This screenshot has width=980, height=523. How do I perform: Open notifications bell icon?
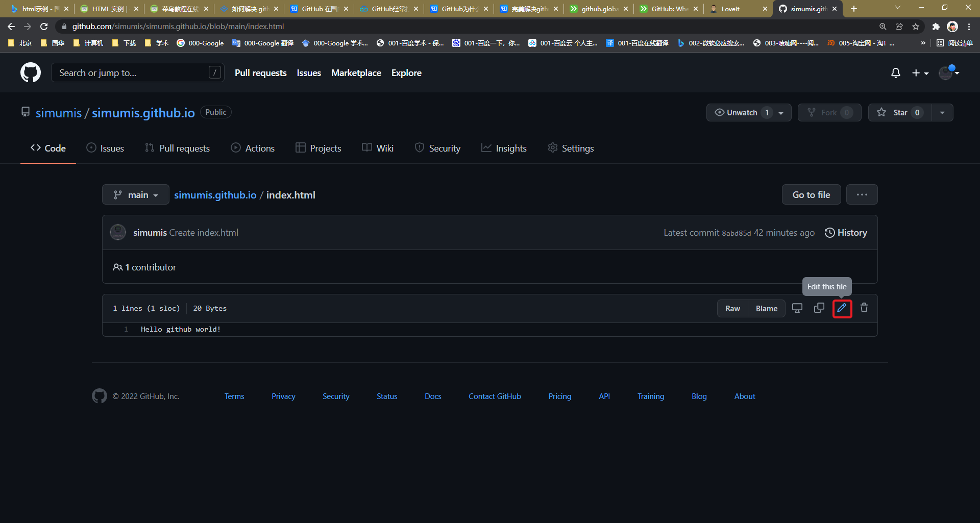click(x=895, y=73)
